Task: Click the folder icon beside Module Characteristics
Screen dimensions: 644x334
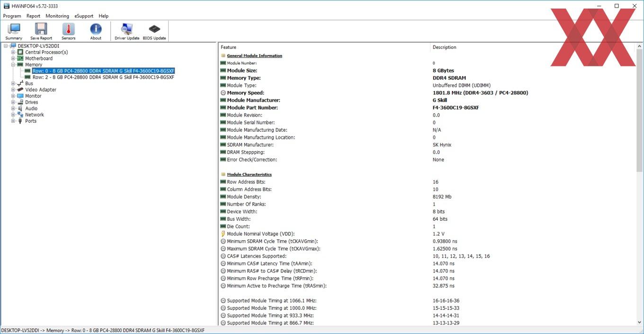Action: (223, 174)
